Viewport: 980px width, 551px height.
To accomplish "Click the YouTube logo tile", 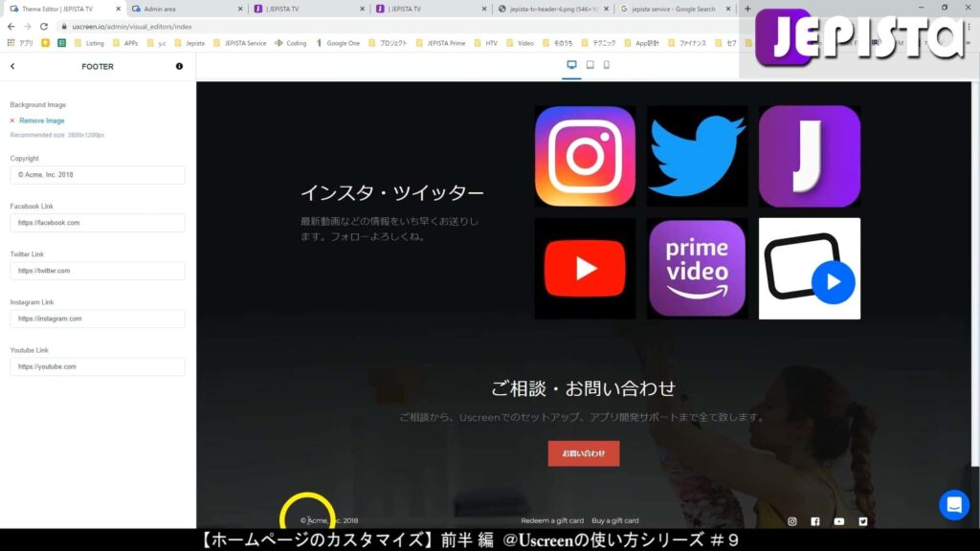I will (585, 269).
